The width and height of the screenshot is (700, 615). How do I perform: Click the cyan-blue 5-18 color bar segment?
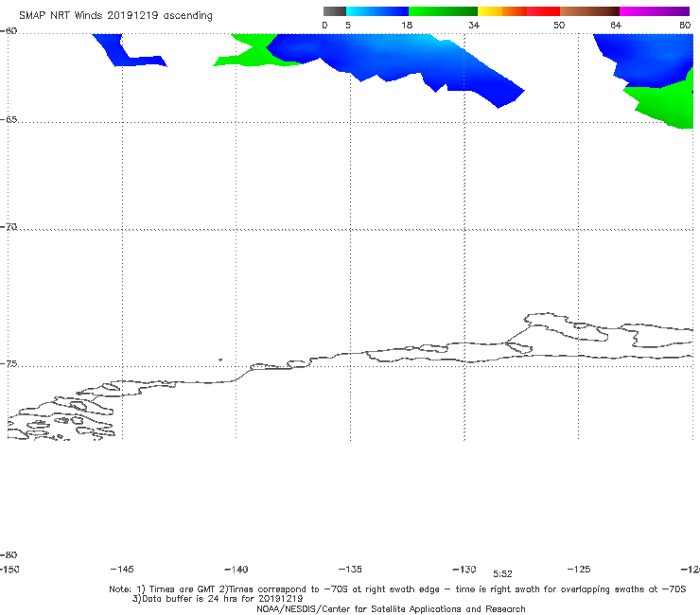(x=377, y=11)
